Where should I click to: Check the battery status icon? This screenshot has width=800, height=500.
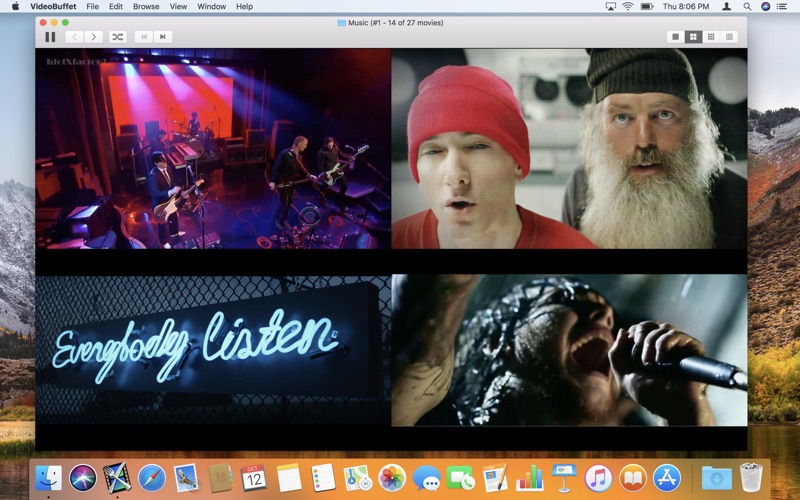point(647,7)
